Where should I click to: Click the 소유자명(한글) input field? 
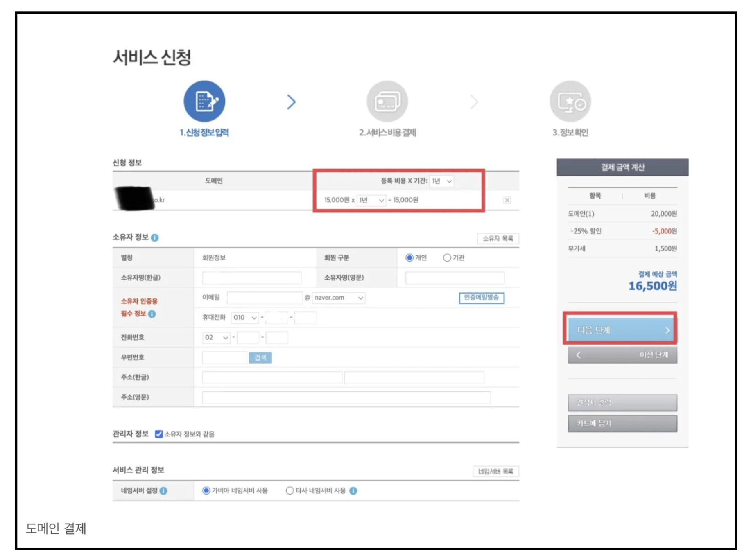coord(252,278)
